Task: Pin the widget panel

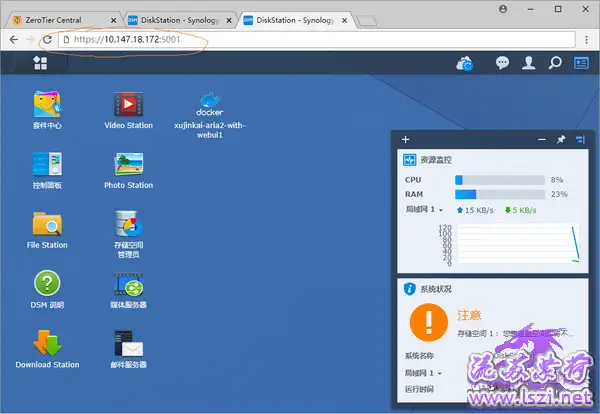Action: pyautogui.click(x=561, y=139)
